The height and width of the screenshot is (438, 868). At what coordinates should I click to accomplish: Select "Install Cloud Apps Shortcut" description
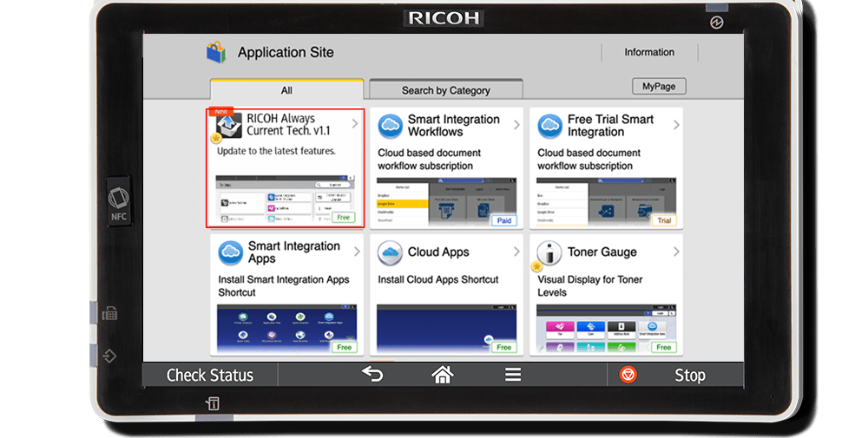pos(438,279)
